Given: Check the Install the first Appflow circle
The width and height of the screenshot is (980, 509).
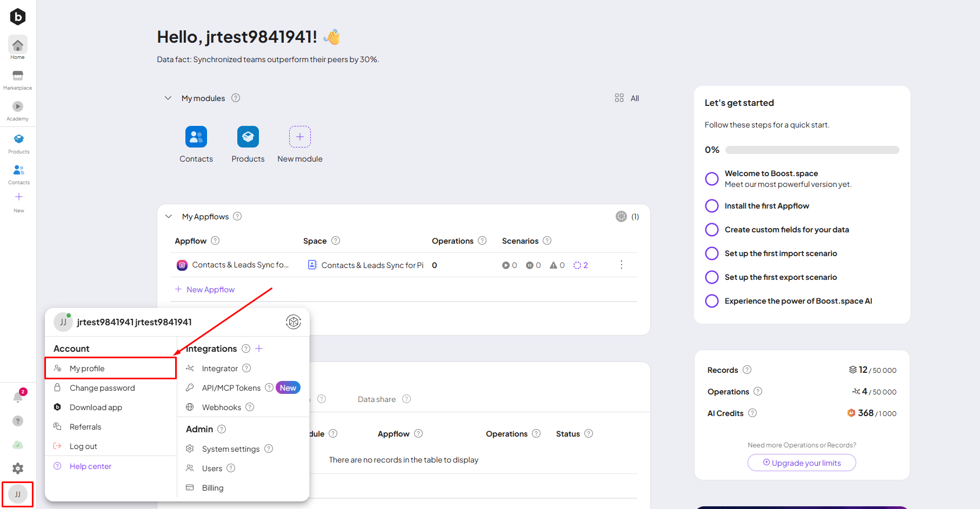Looking at the screenshot, I should (x=712, y=206).
